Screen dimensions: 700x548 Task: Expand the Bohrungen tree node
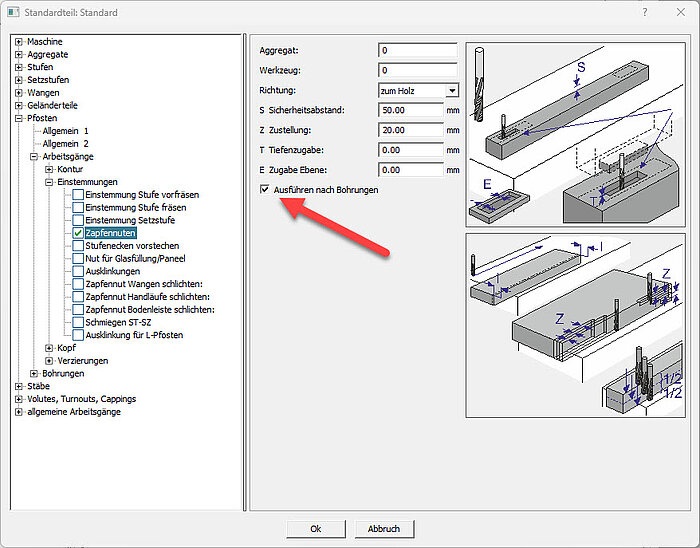[x=33, y=374]
